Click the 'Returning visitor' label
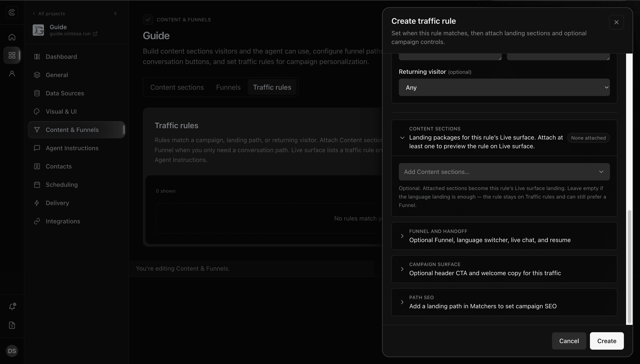 click(x=422, y=72)
